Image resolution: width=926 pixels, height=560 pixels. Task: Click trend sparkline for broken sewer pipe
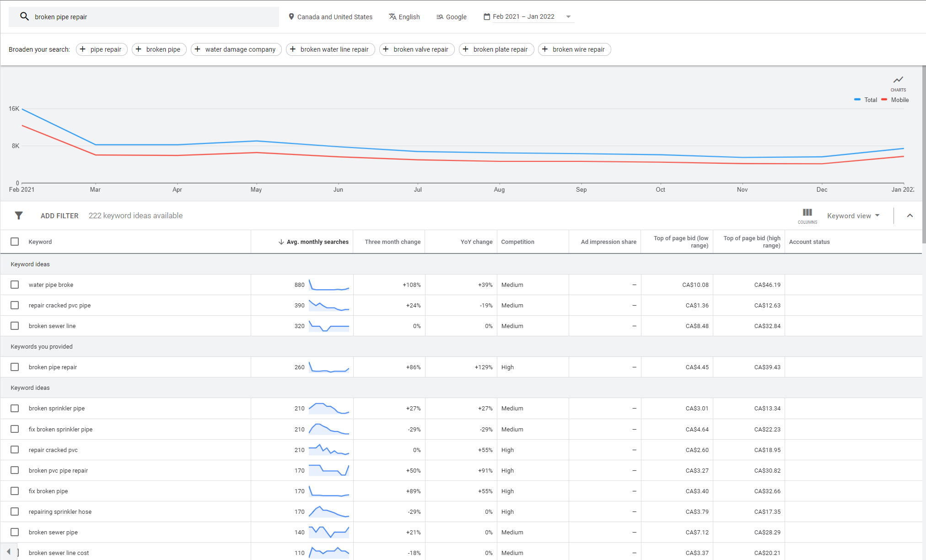[329, 532]
